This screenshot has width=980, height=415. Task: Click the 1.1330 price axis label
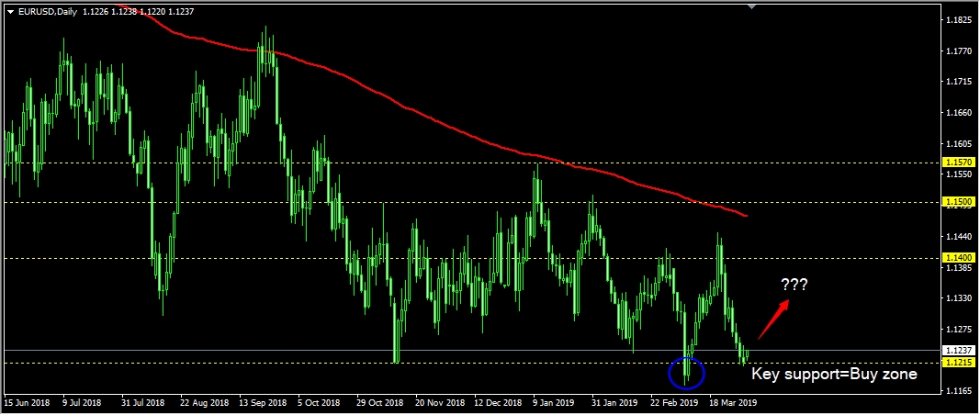pos(959,298)
